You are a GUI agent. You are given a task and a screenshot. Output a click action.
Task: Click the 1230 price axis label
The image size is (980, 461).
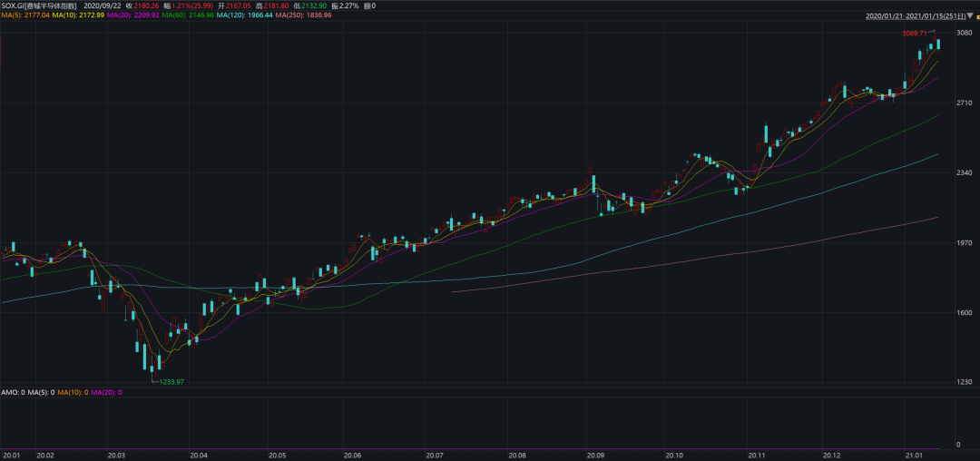pyautogui.click(x=965, y=382)
